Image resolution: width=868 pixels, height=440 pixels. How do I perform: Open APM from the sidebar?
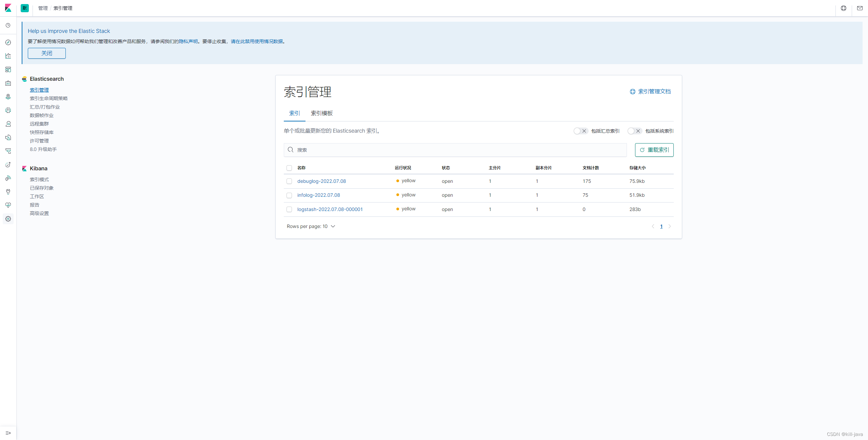click(x=8, y=151)
